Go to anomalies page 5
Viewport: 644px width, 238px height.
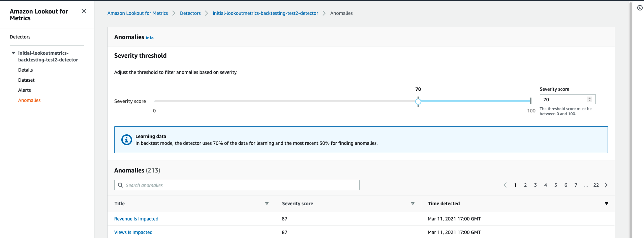coord(556,185)
